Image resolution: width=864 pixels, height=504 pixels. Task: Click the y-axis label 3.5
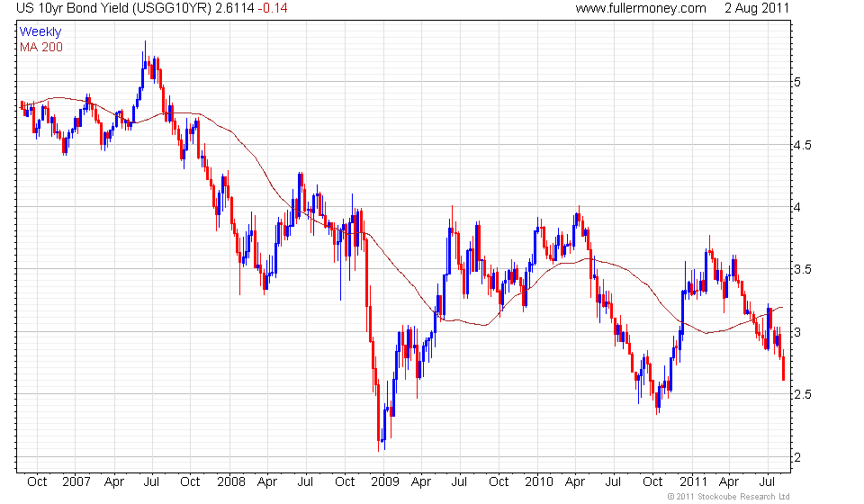802,270
